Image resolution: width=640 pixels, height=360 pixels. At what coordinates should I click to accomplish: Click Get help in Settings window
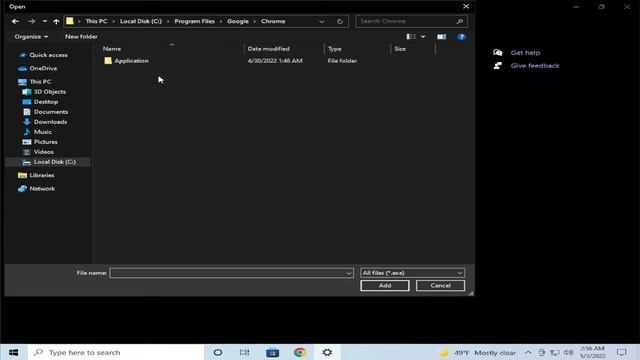coord(525,53)
